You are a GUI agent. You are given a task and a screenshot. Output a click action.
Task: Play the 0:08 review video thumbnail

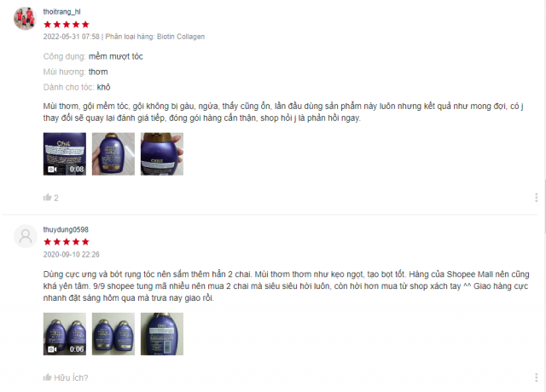(x=65, y=153)
